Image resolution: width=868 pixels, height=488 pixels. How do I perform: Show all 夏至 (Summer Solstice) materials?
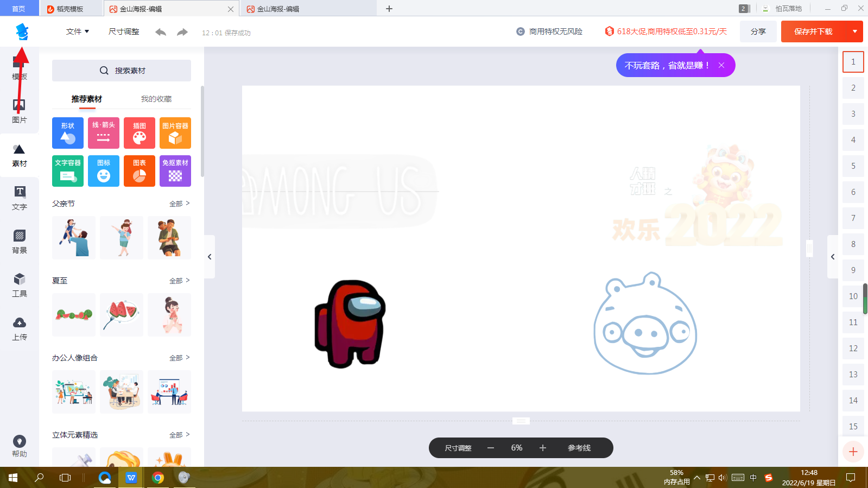180,281
